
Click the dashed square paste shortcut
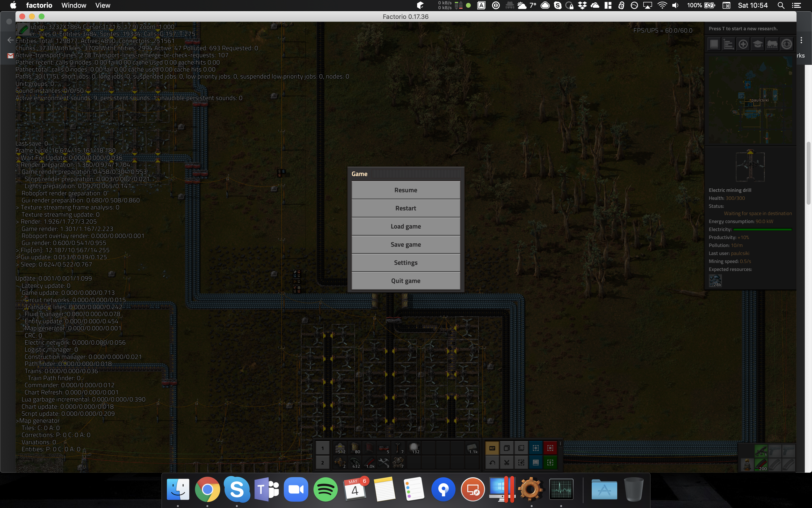pos(521,463)
